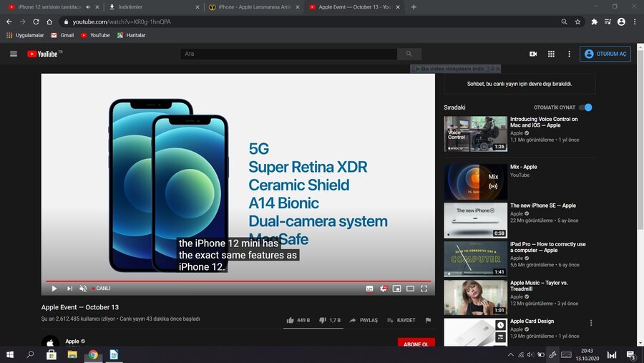Screen dimensions: 644x363
Task: Click the OTURUM AÇ sign-in button
Action: click(x=605, y=54)
